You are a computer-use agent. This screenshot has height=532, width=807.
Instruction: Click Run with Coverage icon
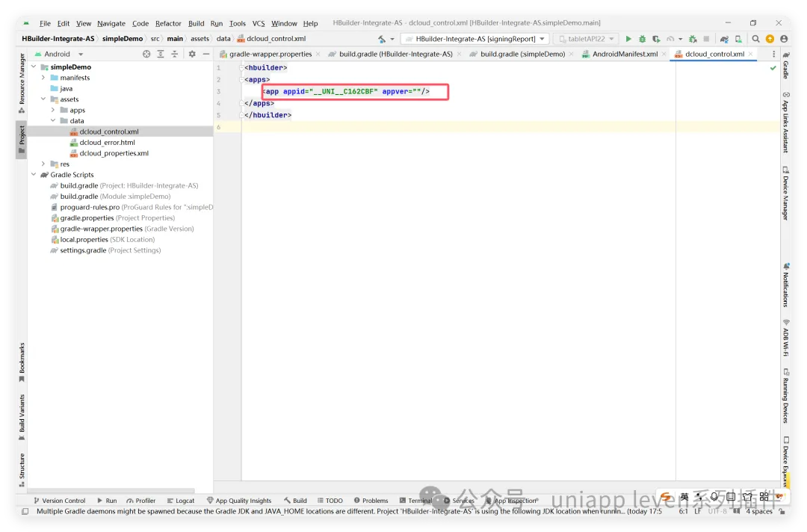(656, 39)
